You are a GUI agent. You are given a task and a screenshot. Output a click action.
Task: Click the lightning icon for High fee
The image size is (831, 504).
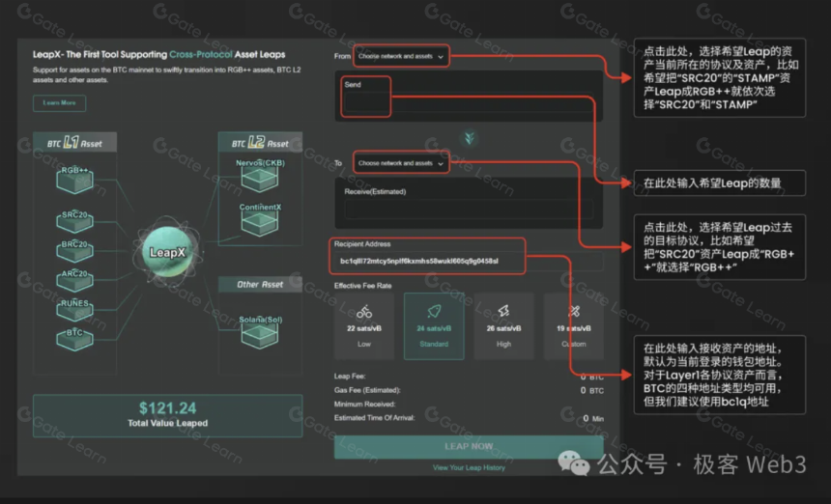coord(503,311)
